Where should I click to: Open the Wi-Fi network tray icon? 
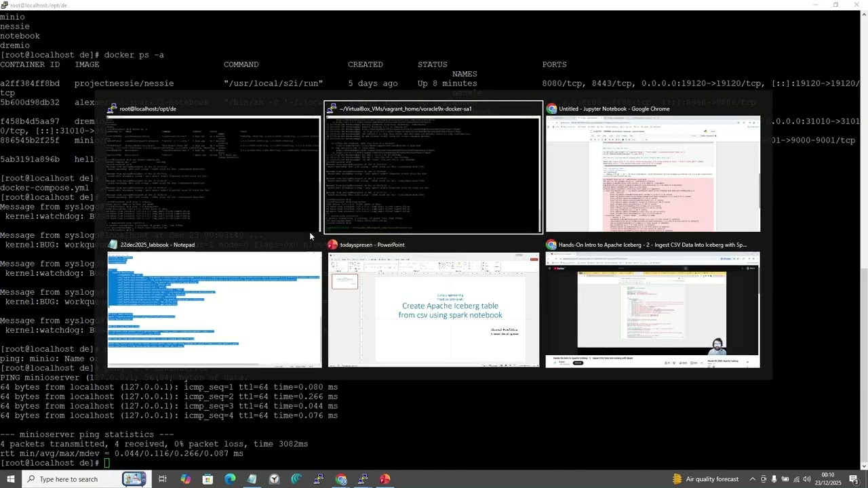tap(796, 479)
